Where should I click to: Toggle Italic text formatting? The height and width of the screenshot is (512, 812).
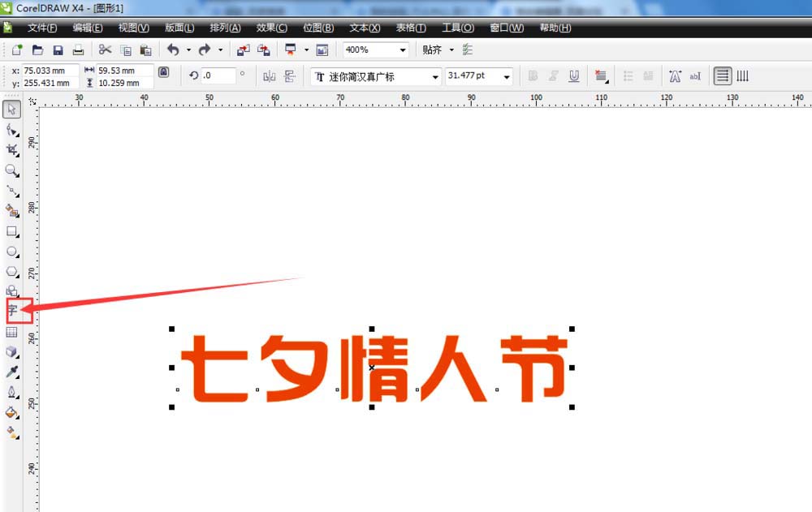coord(553,76)
